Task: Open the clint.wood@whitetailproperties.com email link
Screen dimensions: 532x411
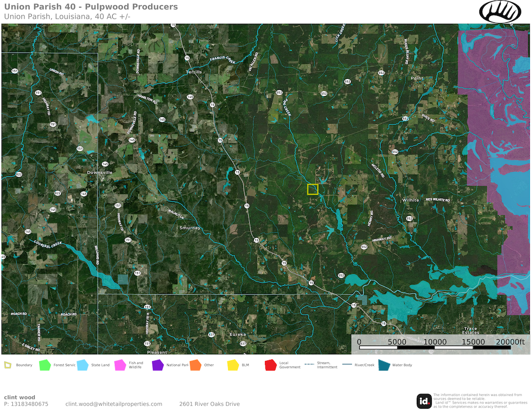Action: coord(113,404)
